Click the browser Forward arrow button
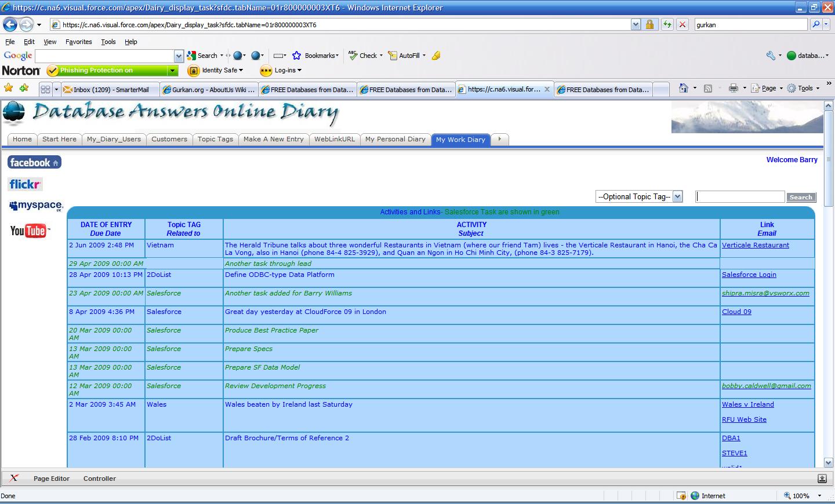 [26, 24]
